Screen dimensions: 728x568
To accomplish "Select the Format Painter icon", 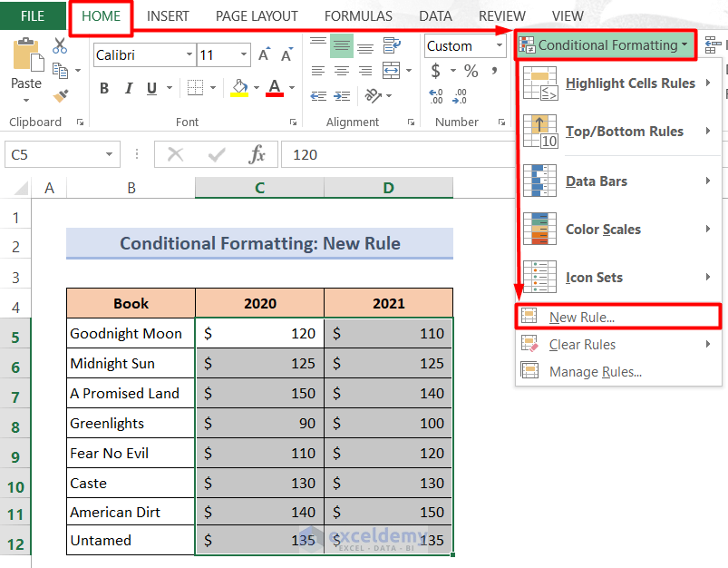I will coord(62,94).
